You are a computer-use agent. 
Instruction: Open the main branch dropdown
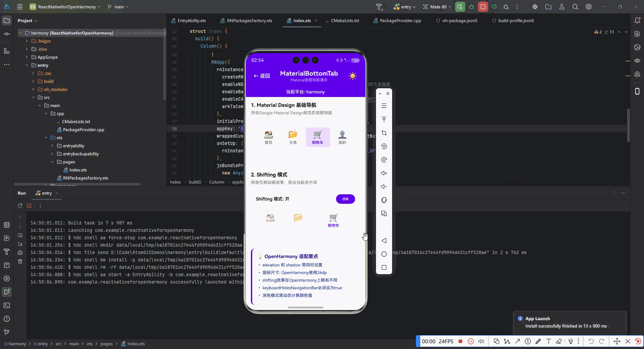coord(118,7)
